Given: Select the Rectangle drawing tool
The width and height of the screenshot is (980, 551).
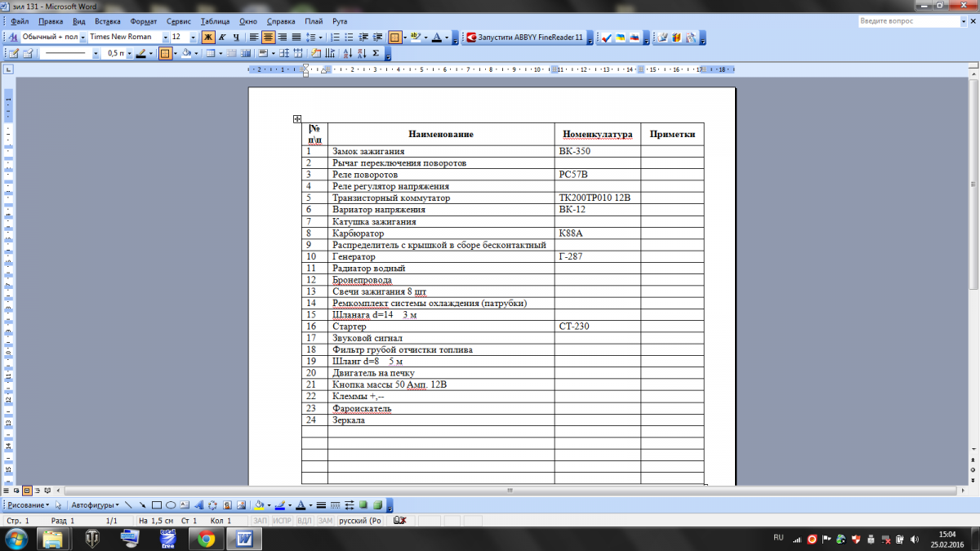Looking at the screenshot, I should 157,505.
